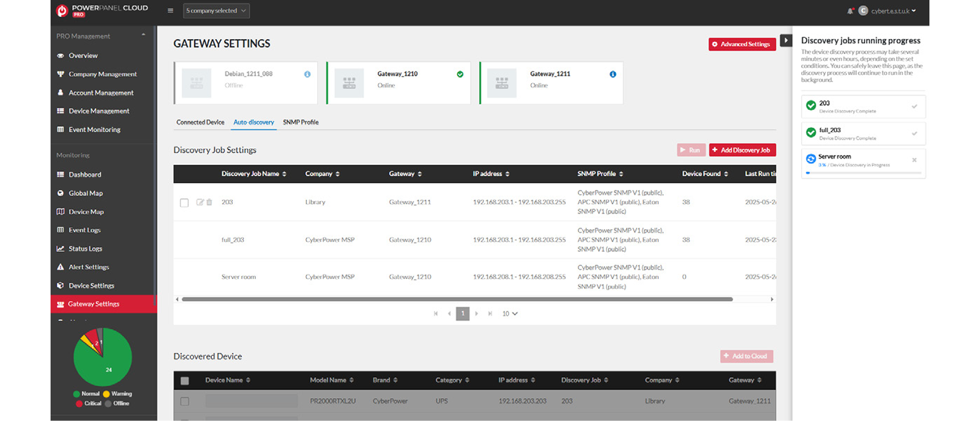Cancel the Server room discovery job
This screenshot has width=980, height=421.
[914, 160]
